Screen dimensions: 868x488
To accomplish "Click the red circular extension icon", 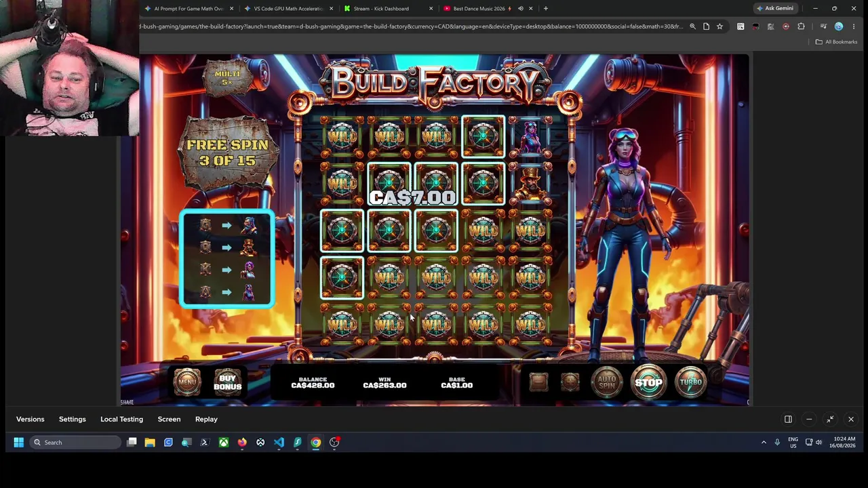I will point(786,26).
